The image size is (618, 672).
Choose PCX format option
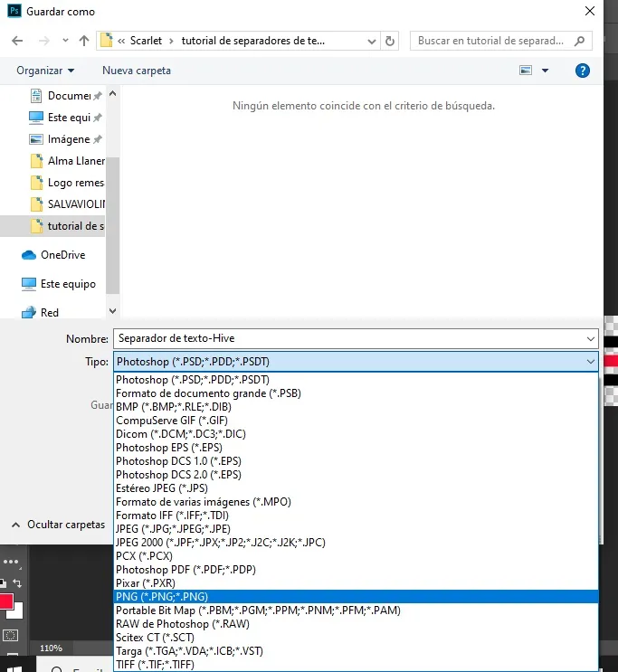coord(356,556)
